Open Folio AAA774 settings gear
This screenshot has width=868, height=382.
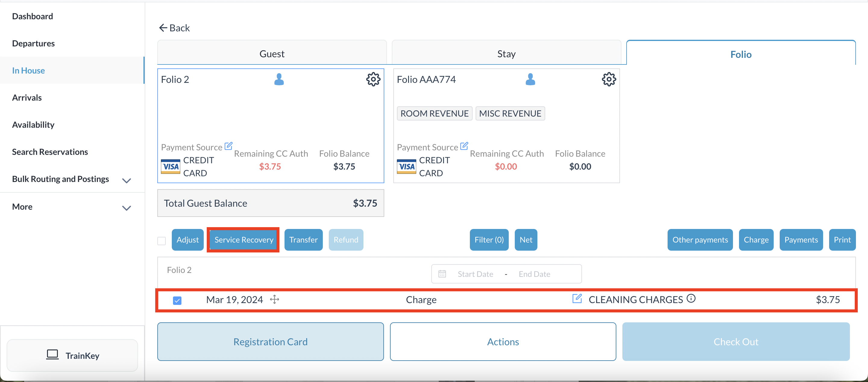pyautogui.click(x=609, y=80)
